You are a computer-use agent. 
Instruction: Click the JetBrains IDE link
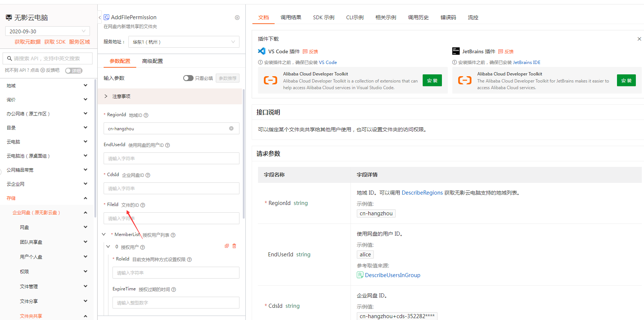527,63
